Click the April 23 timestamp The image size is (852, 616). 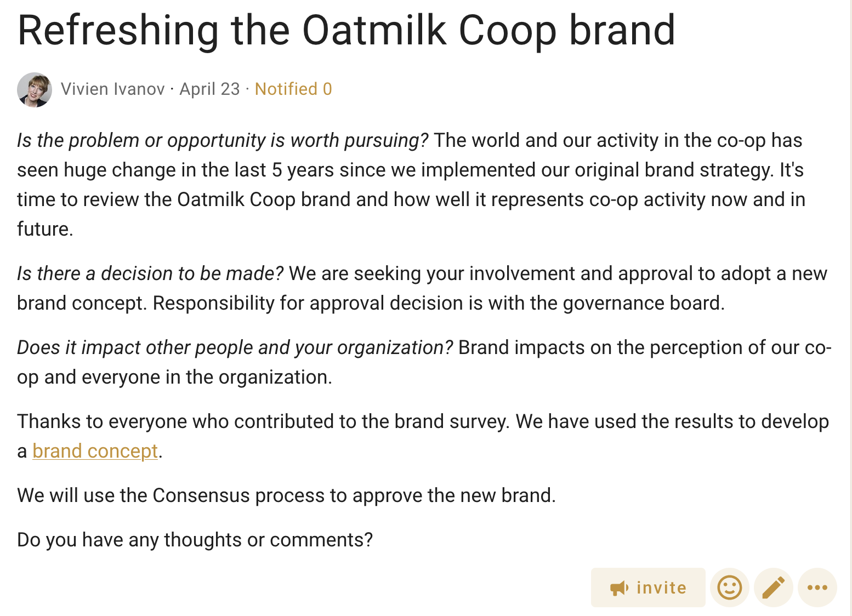click(x=209, y=89)
